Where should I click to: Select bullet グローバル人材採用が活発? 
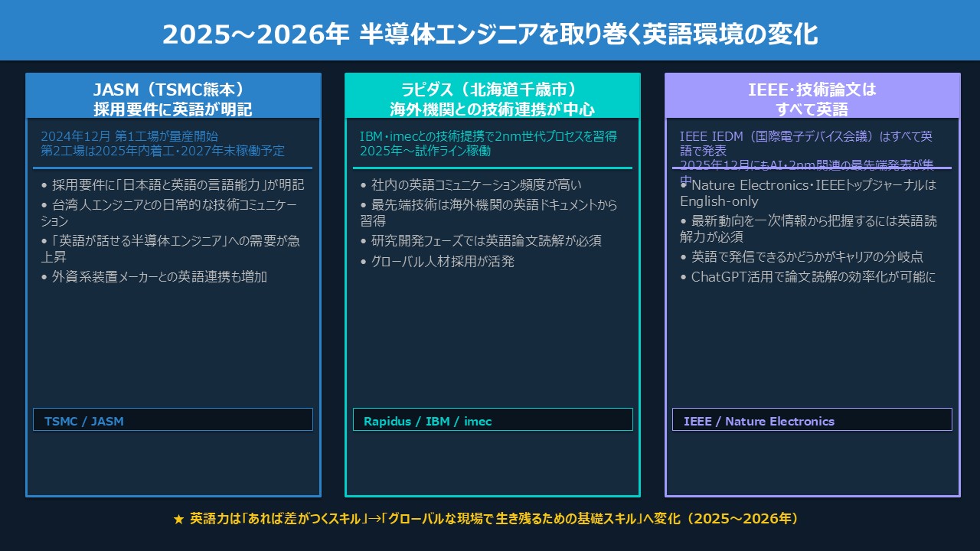(437, 261)
